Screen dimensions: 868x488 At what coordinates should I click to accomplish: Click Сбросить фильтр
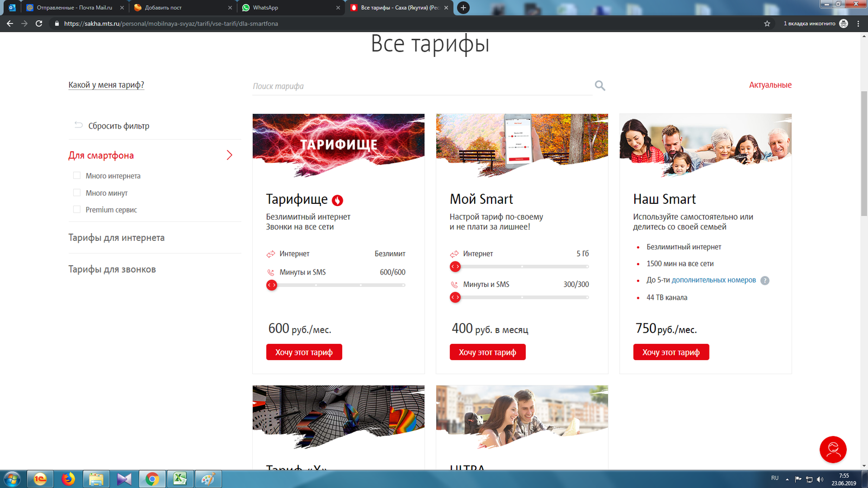[x=119, y=126]
